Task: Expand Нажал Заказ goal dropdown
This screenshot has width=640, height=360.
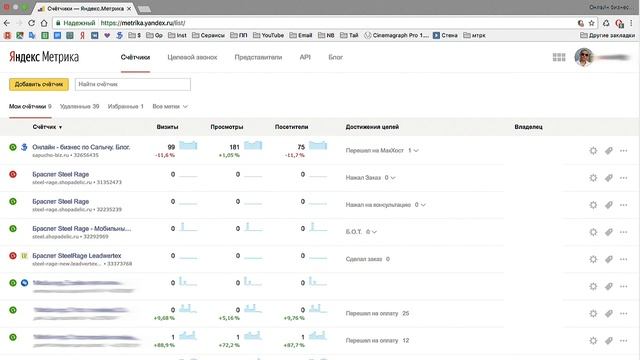Action: coord(393,178)
